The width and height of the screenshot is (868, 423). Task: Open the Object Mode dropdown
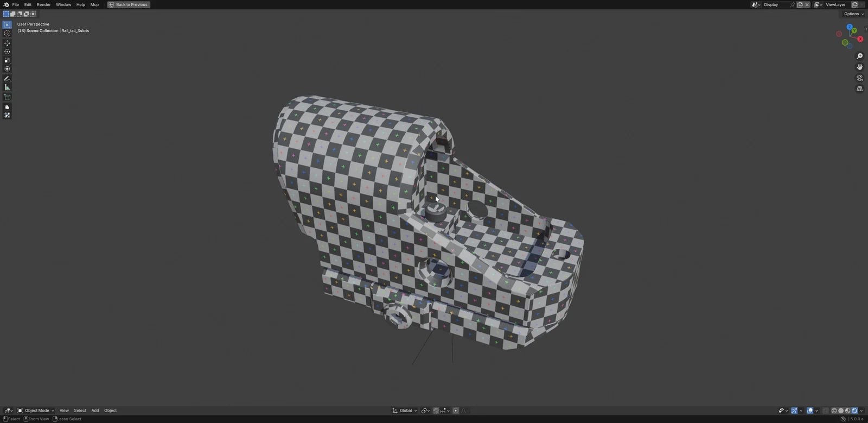(36, 411)
